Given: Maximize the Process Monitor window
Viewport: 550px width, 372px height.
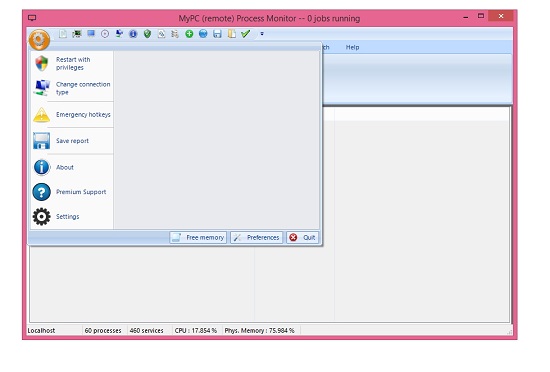Looking at the screenshot, I should click(481, 16).
